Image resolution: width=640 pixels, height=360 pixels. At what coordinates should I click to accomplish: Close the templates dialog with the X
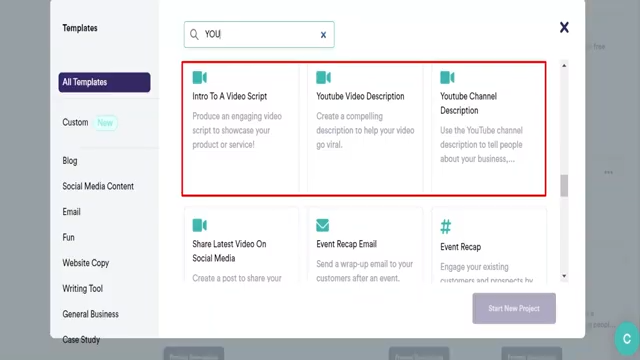[564, 27]
